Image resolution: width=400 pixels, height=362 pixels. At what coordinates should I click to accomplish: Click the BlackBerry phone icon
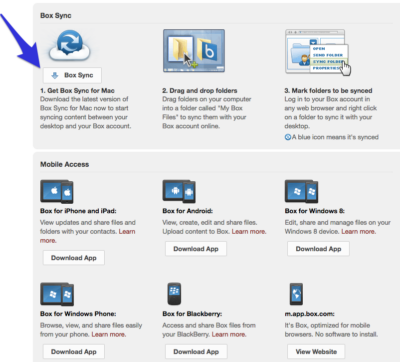coord(174,294)
